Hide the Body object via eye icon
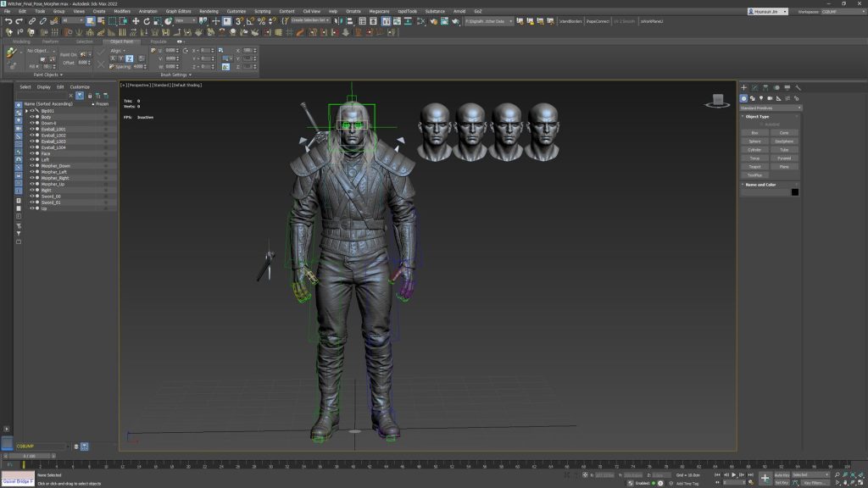This screenshot has width=868, height=488. [31, 117]
